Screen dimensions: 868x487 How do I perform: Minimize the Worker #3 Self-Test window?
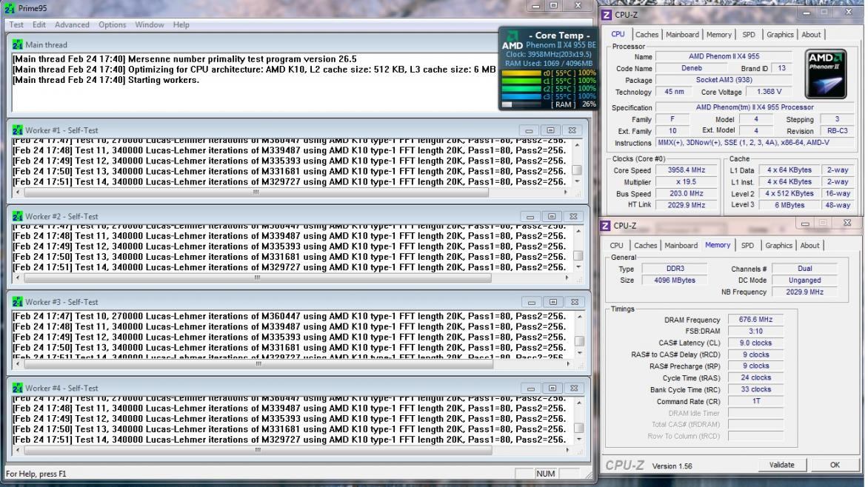pos(532,302)
